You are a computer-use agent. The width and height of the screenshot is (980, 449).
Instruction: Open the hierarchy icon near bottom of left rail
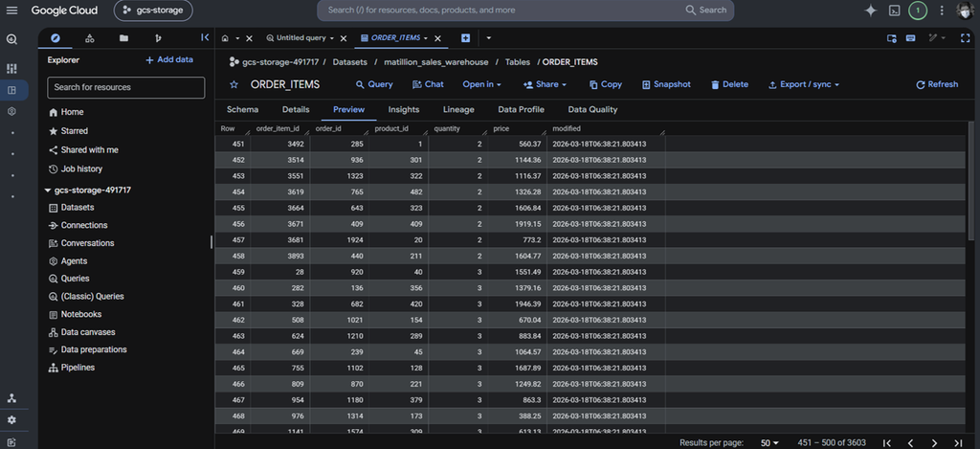click(11, 398)
